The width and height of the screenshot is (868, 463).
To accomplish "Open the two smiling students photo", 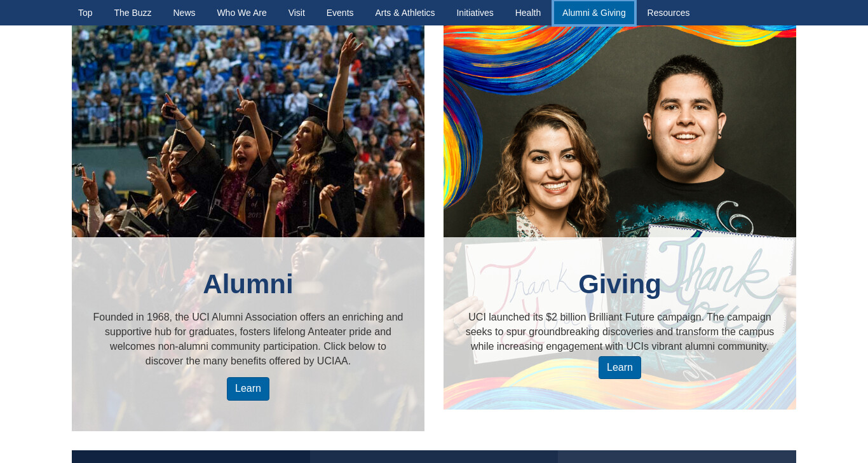I will coord(620,131).
